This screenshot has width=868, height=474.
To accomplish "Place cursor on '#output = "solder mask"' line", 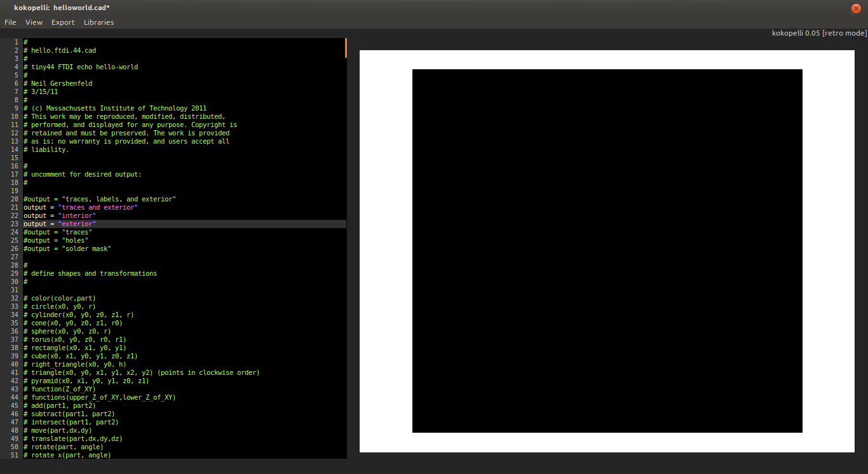I will 67,248.
